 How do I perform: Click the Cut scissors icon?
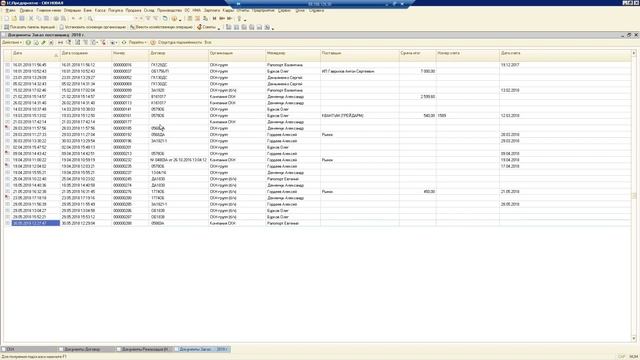[x=31, y=18]
